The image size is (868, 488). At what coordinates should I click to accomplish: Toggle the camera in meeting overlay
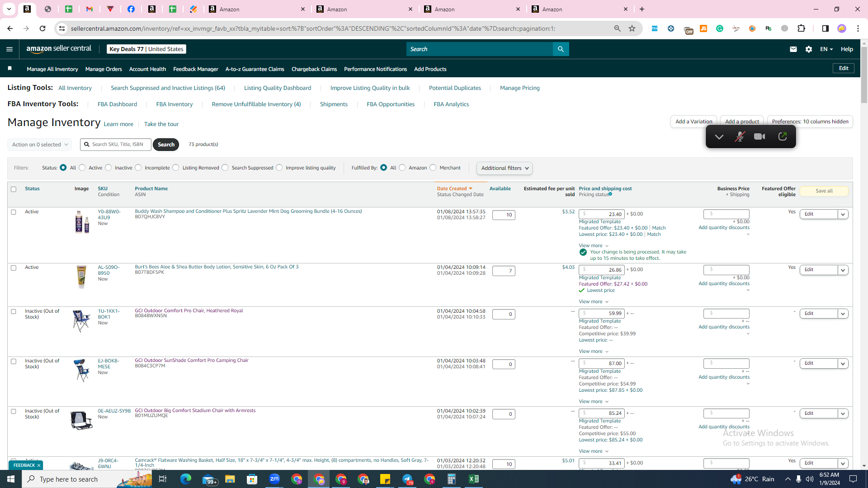[x=759, y=137]
